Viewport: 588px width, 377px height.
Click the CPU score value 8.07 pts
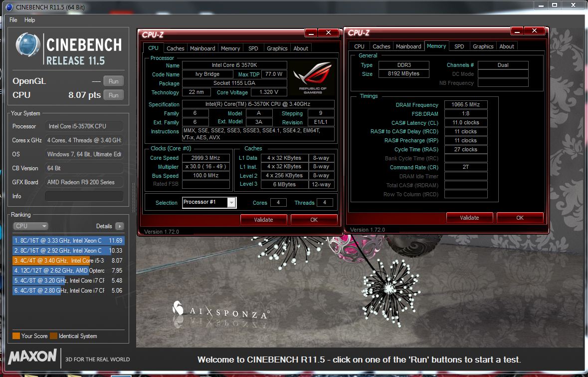tap(84, 95)
